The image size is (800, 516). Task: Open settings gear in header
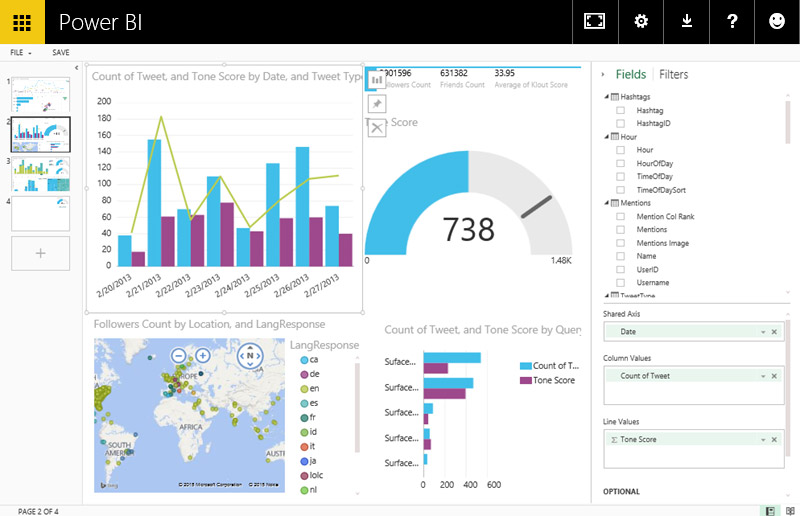coord(641,21)
